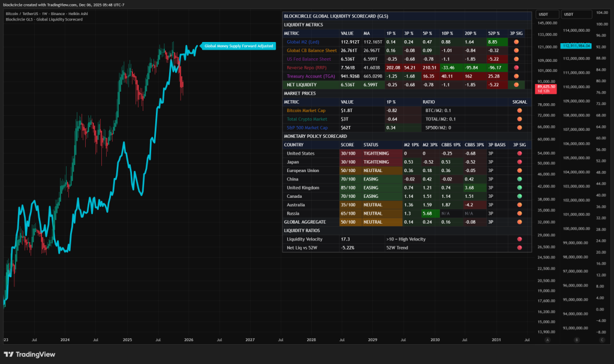
Task: Open the Bitcoin / TetherUS symbol header
Action: pyautogui.click(x=48, y=13)
